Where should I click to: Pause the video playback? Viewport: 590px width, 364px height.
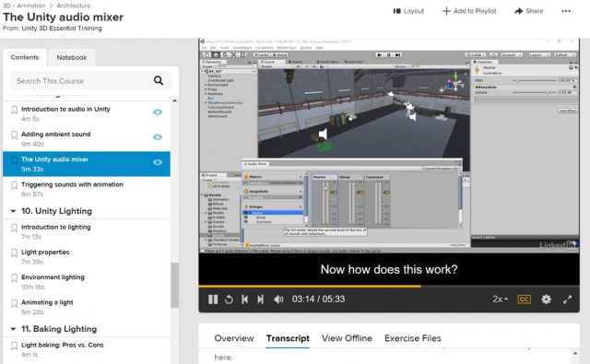pos(213,299)
